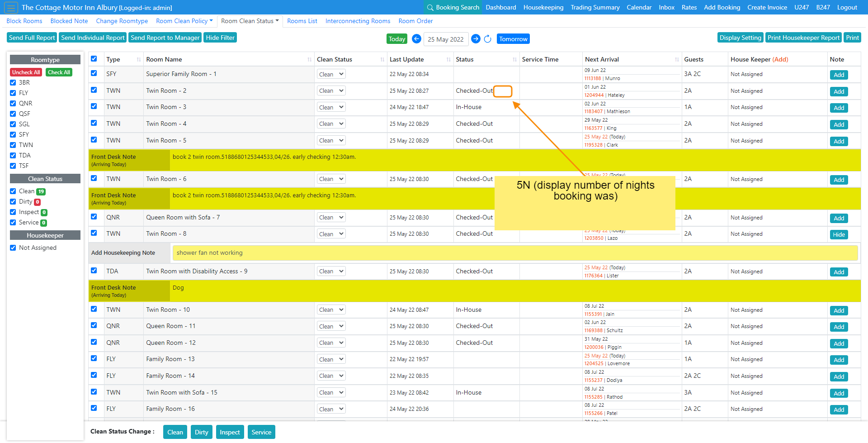Toggle the select-all rows header checkbox
Screen dimensions: 868x443
click(x=94, y=59)
